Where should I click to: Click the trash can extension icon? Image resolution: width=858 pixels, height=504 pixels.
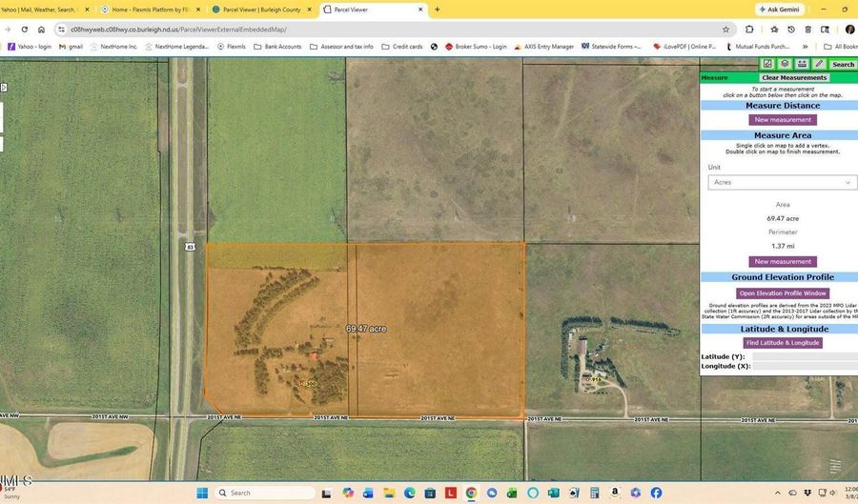pos(807,30)
